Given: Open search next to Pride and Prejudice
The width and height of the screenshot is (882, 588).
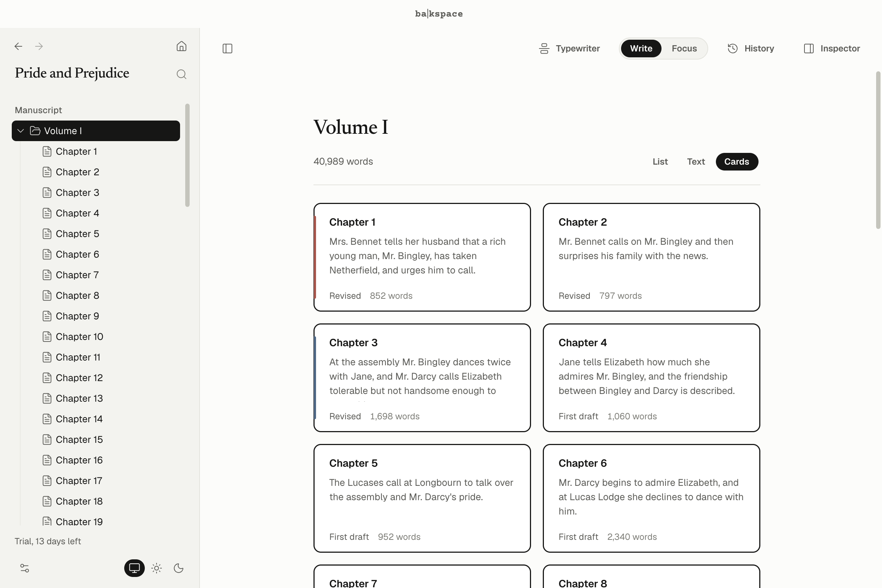Looking at the screenshot, I should 182,74.
